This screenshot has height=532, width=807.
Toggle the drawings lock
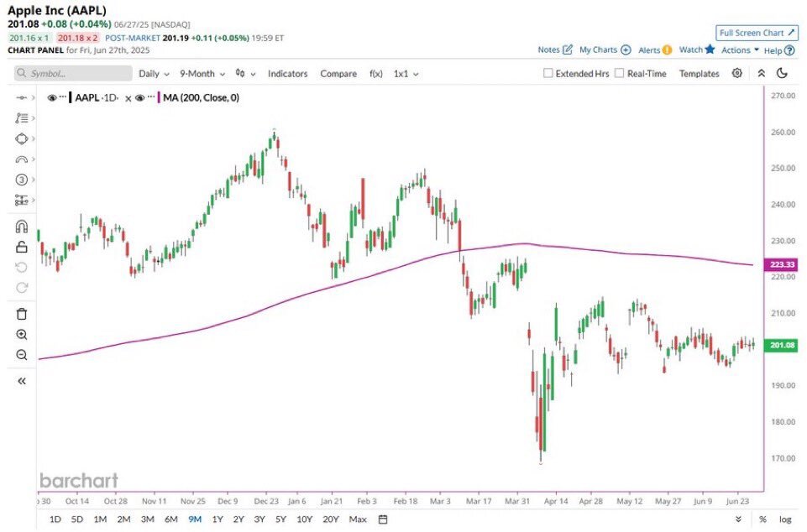[x=21, y=247]
